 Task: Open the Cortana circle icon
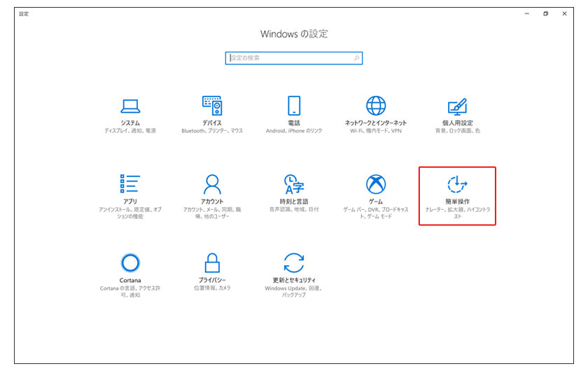tap(130, 262)
